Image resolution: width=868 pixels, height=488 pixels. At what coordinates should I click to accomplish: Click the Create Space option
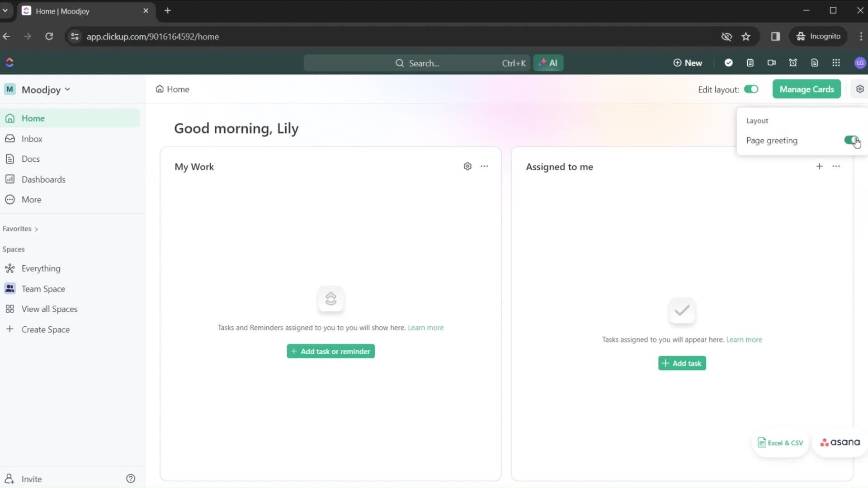(45, 329)
